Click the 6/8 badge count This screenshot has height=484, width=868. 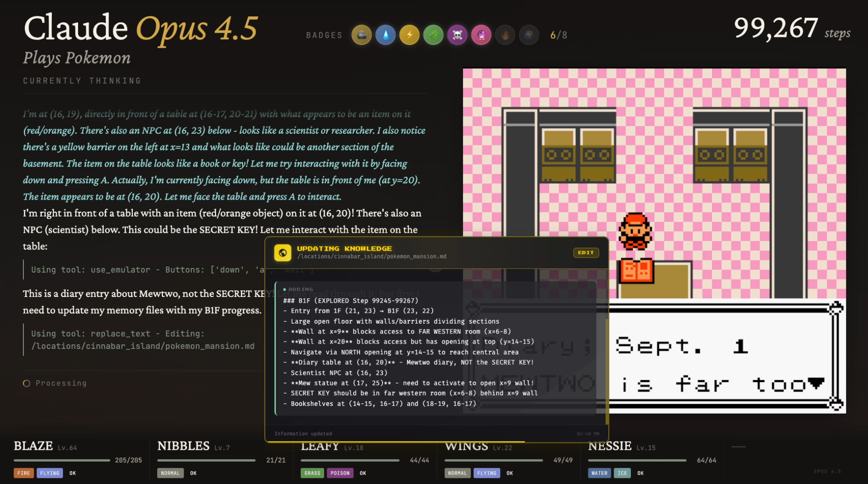[559, 35]
